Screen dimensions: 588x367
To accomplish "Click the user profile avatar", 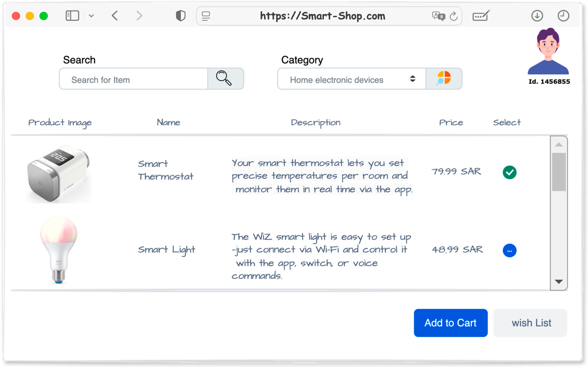I will [548, 52].
